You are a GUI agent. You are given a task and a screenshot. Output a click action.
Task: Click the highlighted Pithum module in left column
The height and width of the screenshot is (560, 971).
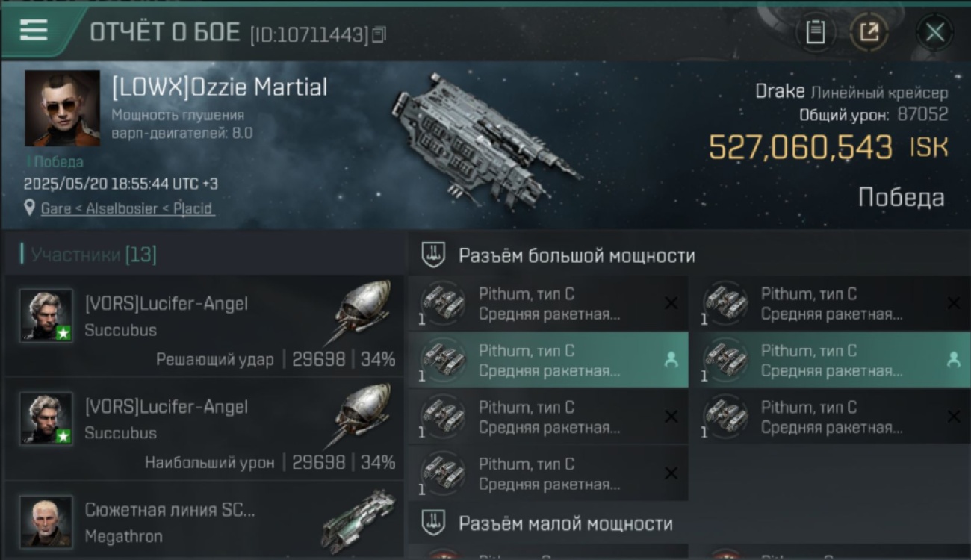tap(549, 360)
